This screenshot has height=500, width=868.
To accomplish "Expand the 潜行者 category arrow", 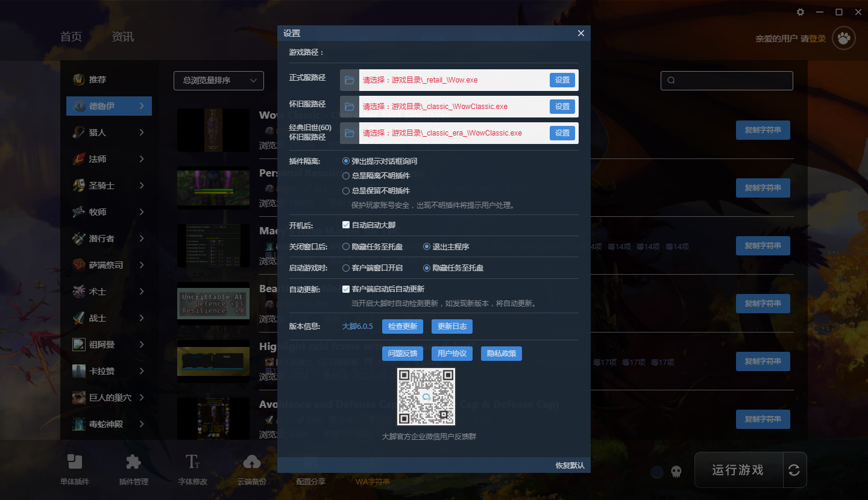I will click(142, 239).
